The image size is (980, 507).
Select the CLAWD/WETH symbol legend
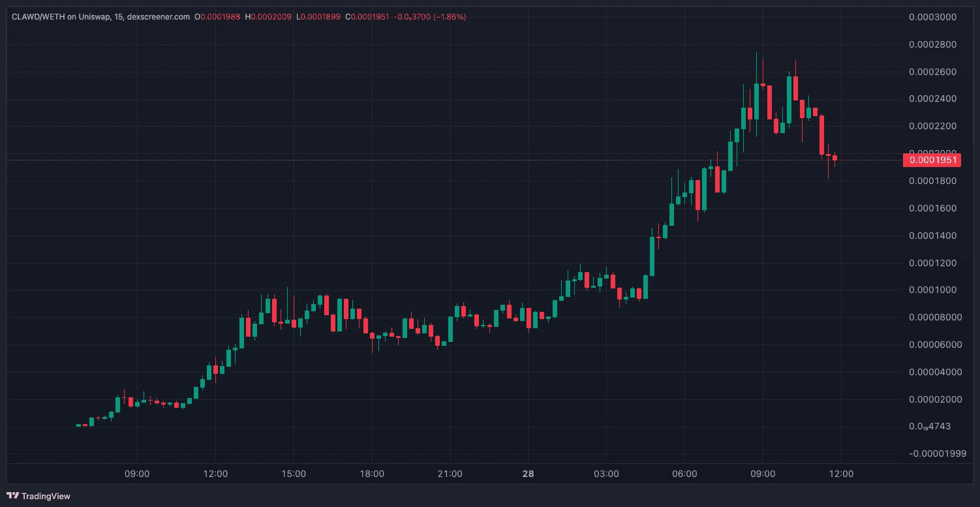click(39, 17)
